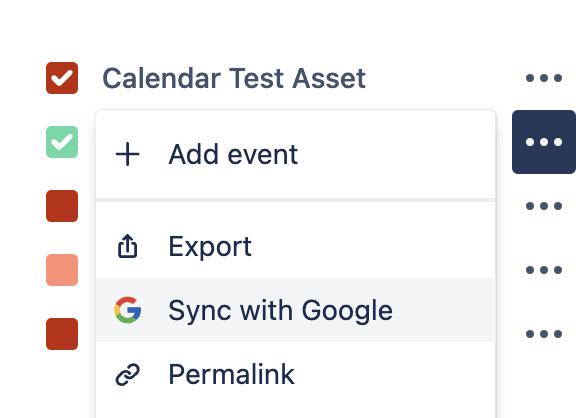This screenshot has height=418, width=586.
Task: Open the ellipsis menu beside the salmon calendar
Action: pyautogui.click(x=544, y=270)
